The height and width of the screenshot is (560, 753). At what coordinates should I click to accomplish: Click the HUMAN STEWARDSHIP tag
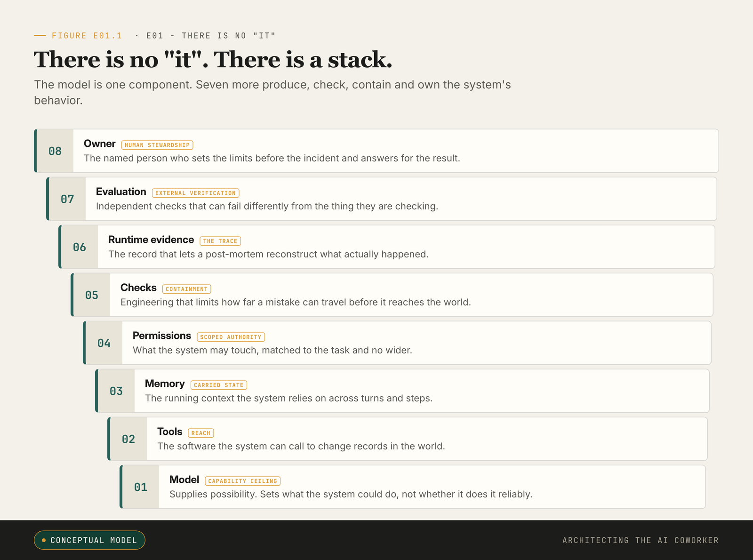pyautogui.click(x=157, y=145)
